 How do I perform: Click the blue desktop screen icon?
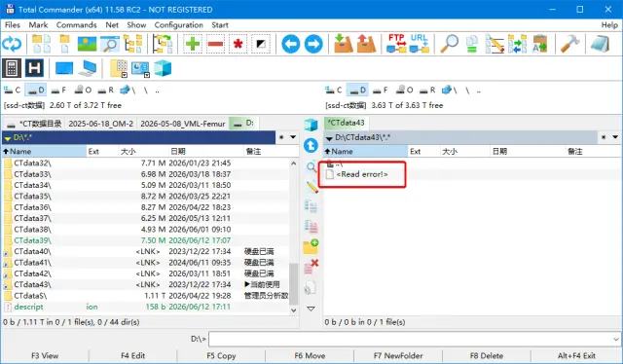(64, 68)
